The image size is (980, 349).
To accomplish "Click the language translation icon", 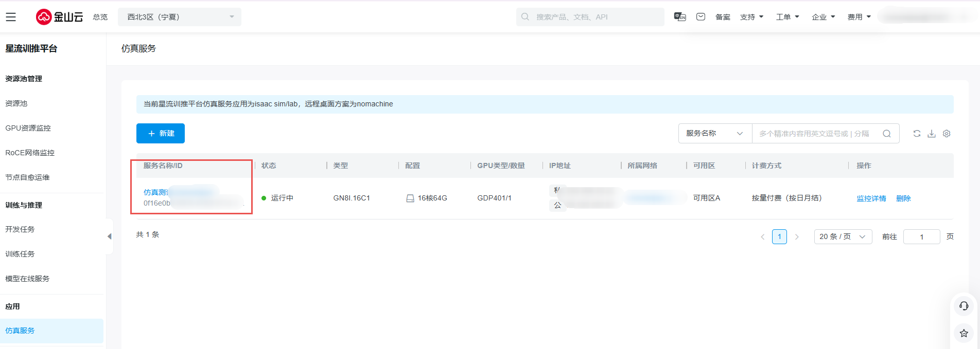I will (x=680, y=17).
